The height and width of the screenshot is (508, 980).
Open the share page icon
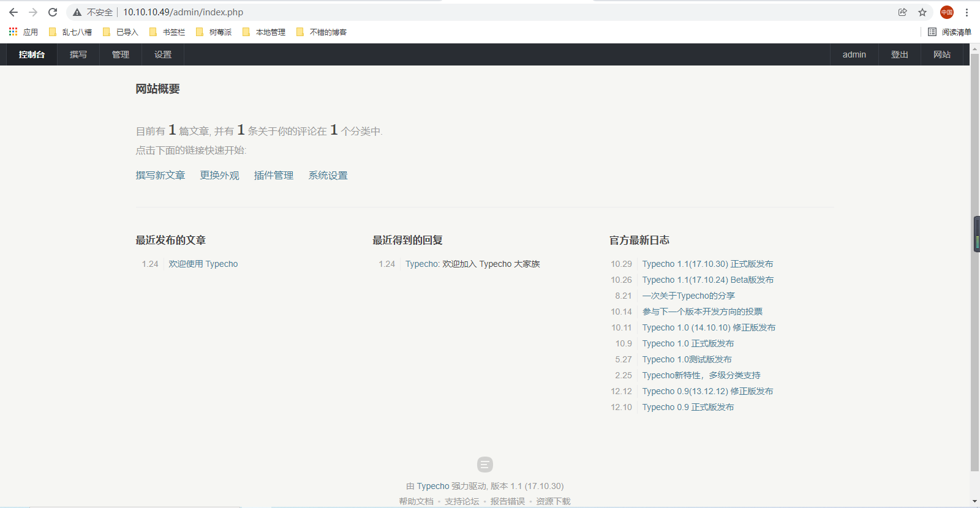tap(903, 12)
